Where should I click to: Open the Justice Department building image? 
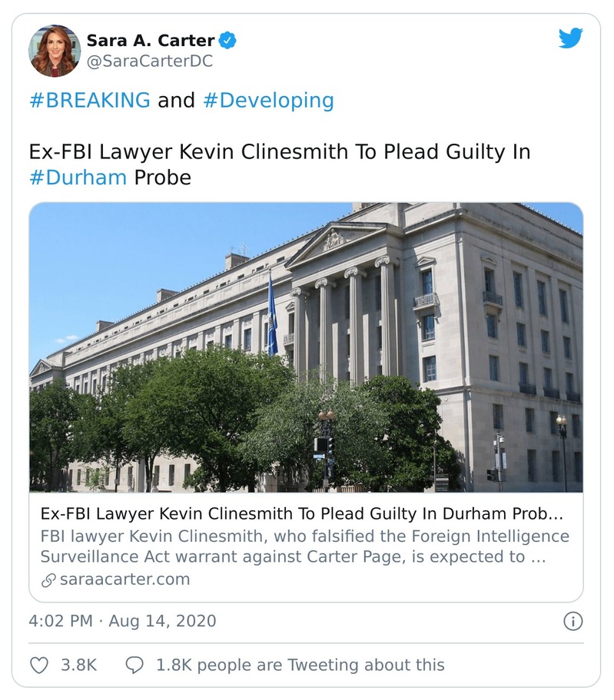[x=306, y=347]
